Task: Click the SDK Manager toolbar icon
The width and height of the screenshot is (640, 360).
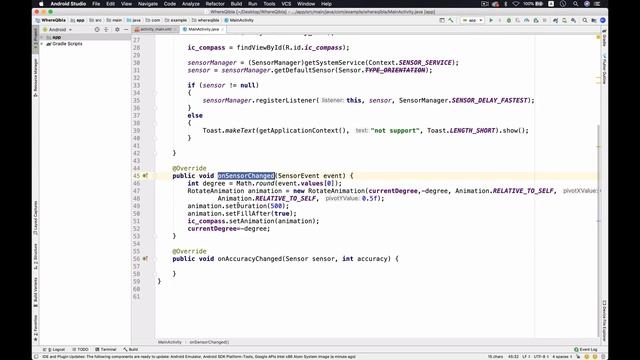Action: click(x=573, y=20)
